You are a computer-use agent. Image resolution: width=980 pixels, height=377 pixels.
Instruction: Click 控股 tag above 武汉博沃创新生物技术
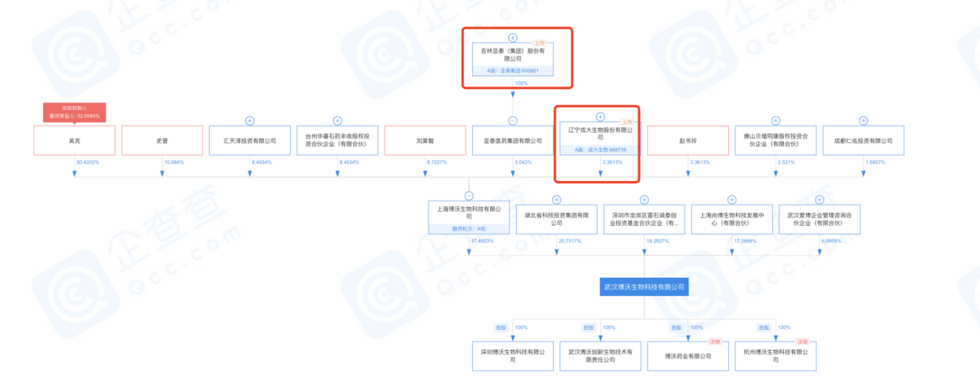(588, 328)
